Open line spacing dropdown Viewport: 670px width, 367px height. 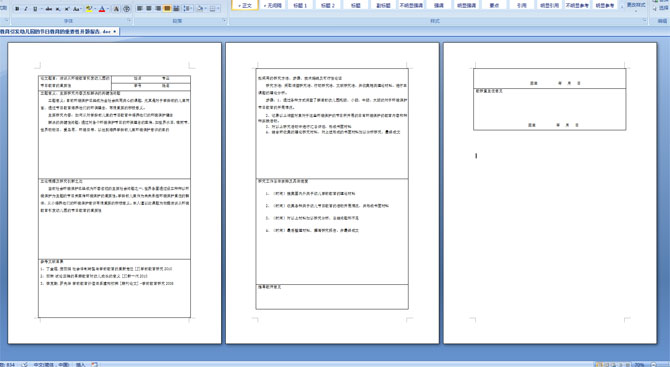pyautogui.click(x=188, y=8)
